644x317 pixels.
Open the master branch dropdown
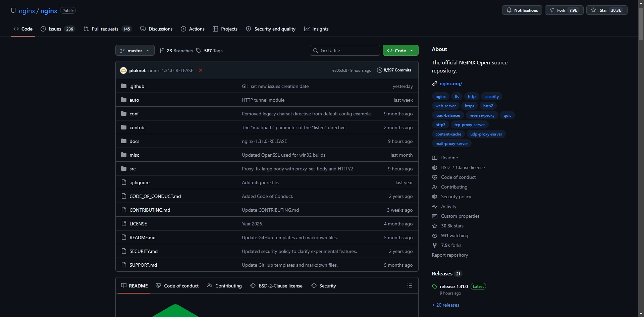[x=135, y=51]
